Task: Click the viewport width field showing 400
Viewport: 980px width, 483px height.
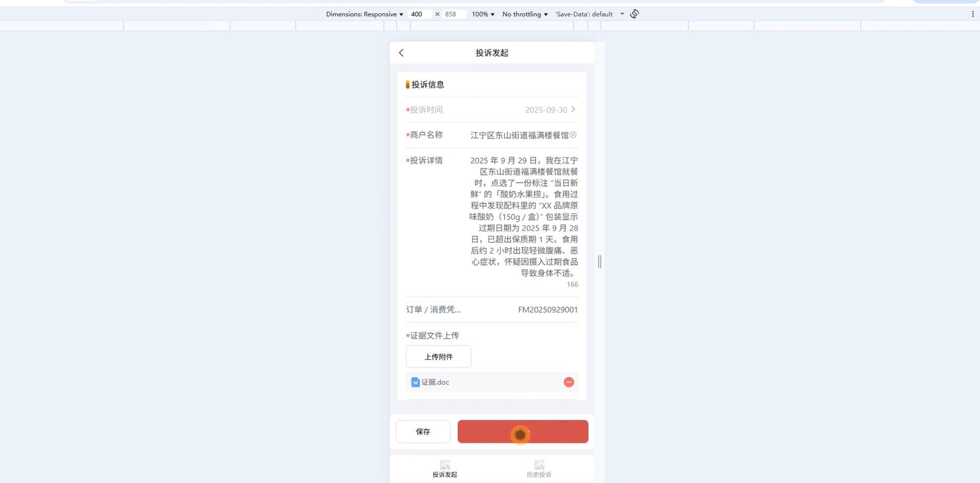Action: (420, 14)
